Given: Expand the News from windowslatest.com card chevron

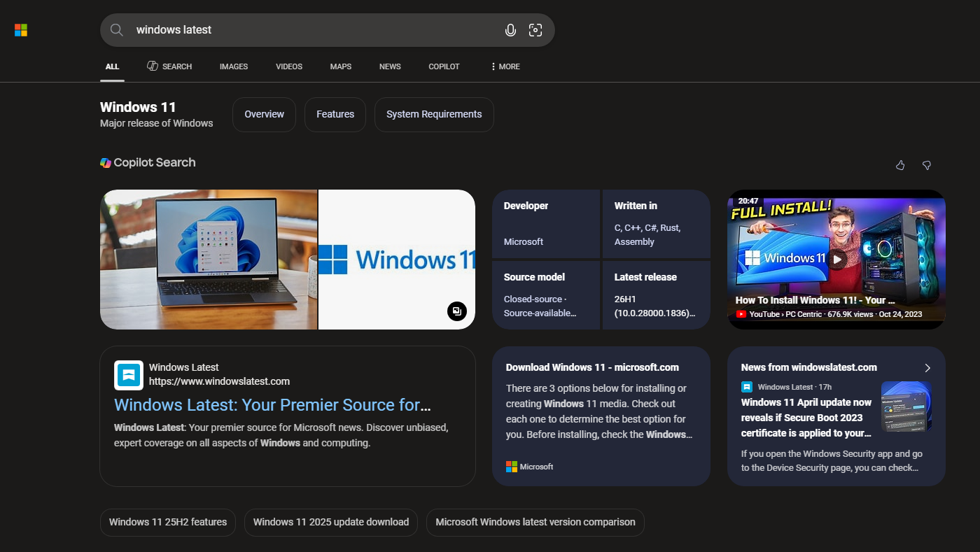Looking at the screenshot, I should 927,367.
